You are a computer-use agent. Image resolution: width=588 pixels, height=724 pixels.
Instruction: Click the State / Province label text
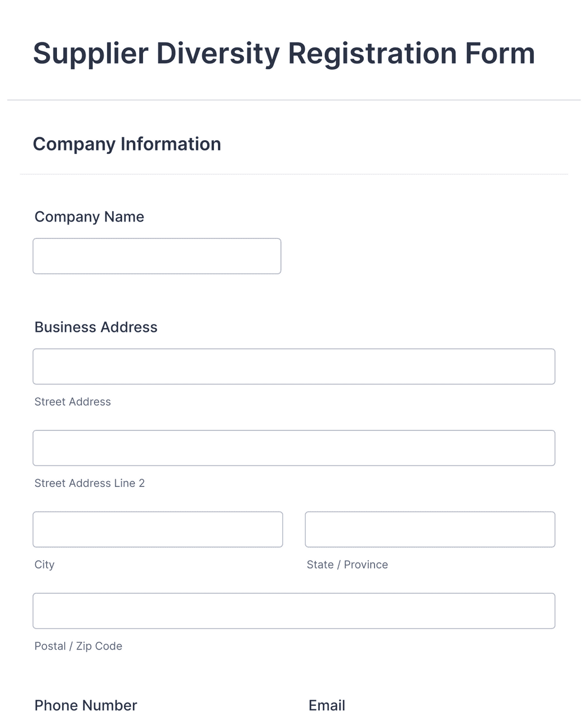point(348,565)
